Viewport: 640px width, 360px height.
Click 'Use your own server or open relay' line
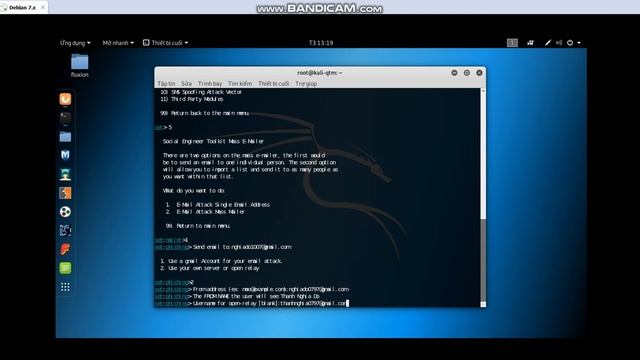click(210, 268)
